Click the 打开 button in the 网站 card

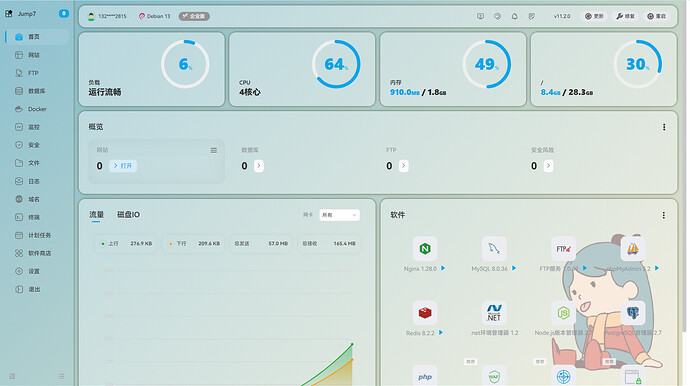pos(123,166)
